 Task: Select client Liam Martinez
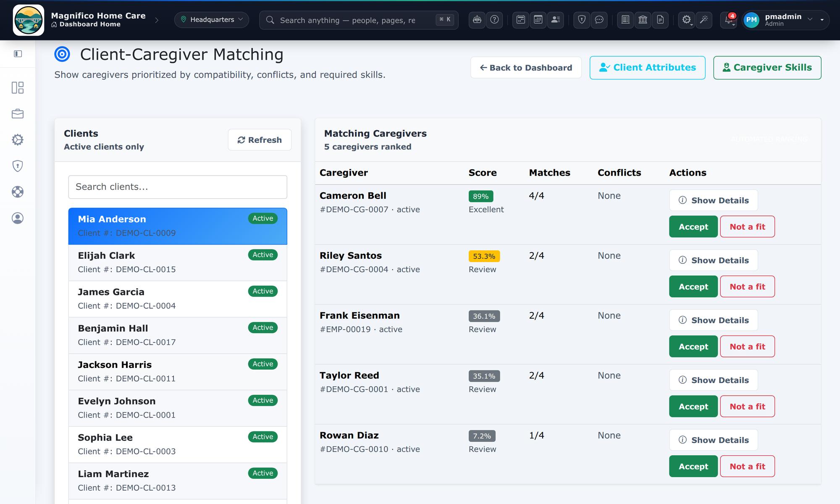click(178, 481)
